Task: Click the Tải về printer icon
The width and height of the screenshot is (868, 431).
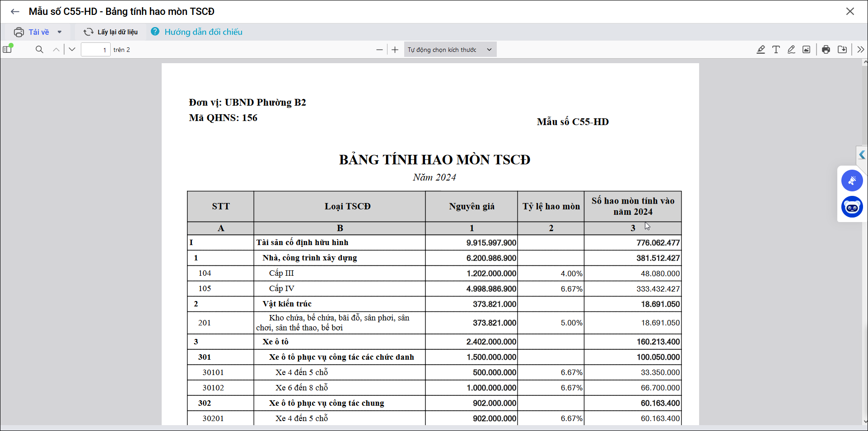Action: click(x=19, y=32)
